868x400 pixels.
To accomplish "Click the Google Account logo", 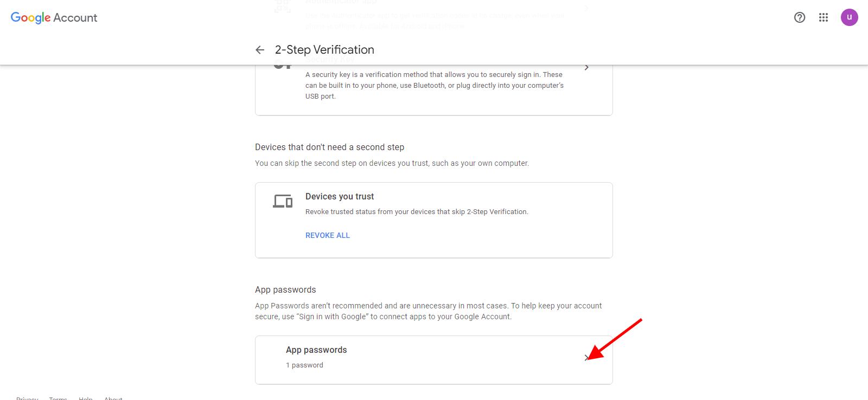I will click(x=54, y=18).
